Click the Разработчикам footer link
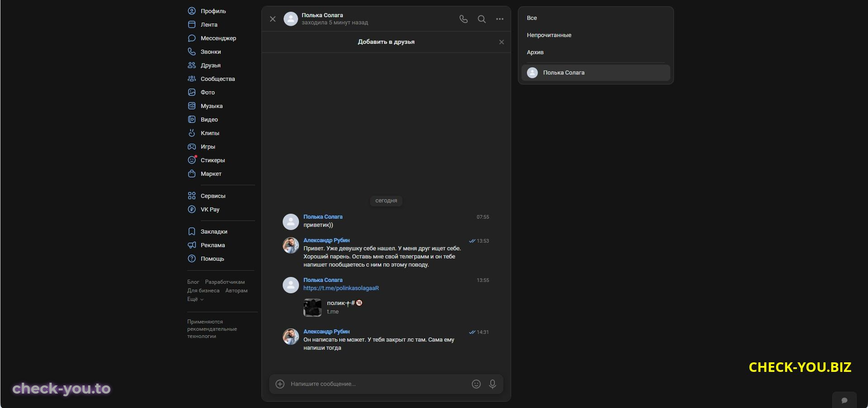The image size is (868, 408). point(225,282)
